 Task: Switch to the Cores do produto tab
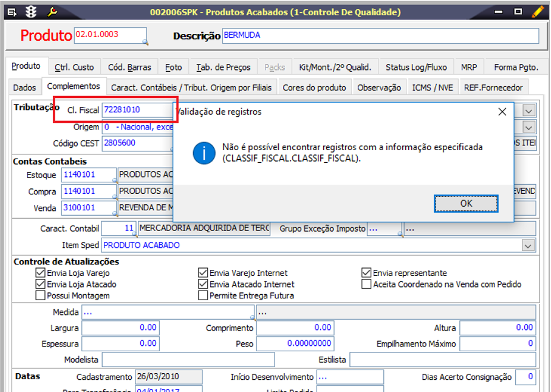tap(314, 88)
